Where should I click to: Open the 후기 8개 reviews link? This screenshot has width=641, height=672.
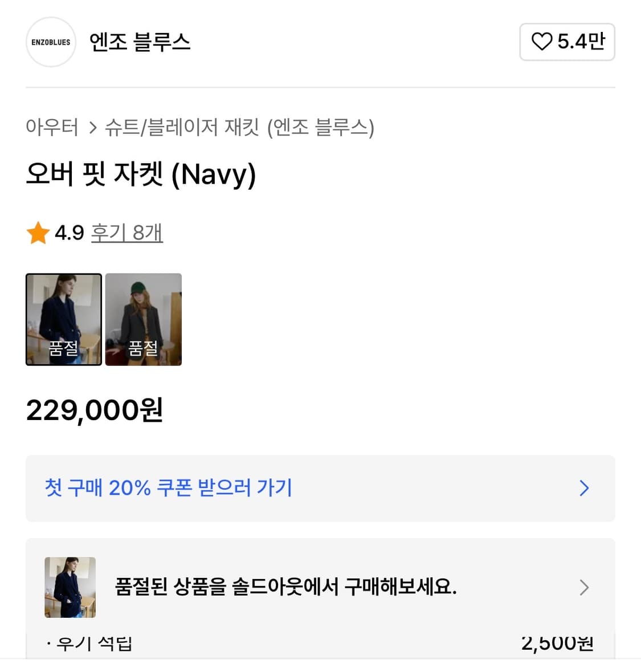127,233
